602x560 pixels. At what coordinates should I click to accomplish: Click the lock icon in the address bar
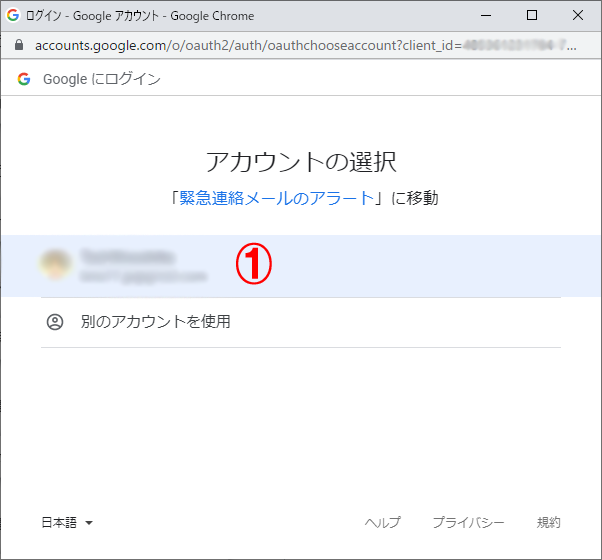coord(19,45)
